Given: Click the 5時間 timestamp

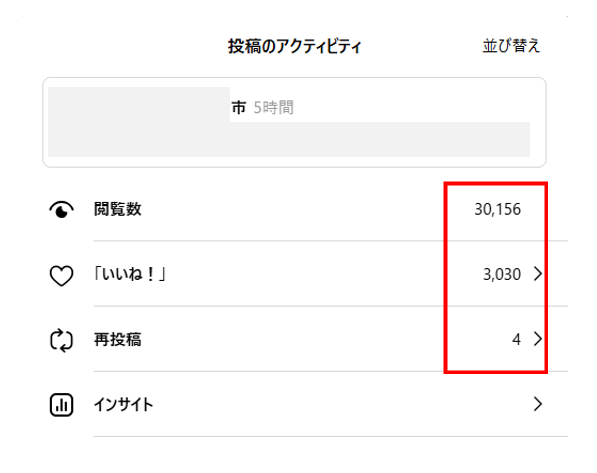Looking at the screenshot, I should pos(273,107).
